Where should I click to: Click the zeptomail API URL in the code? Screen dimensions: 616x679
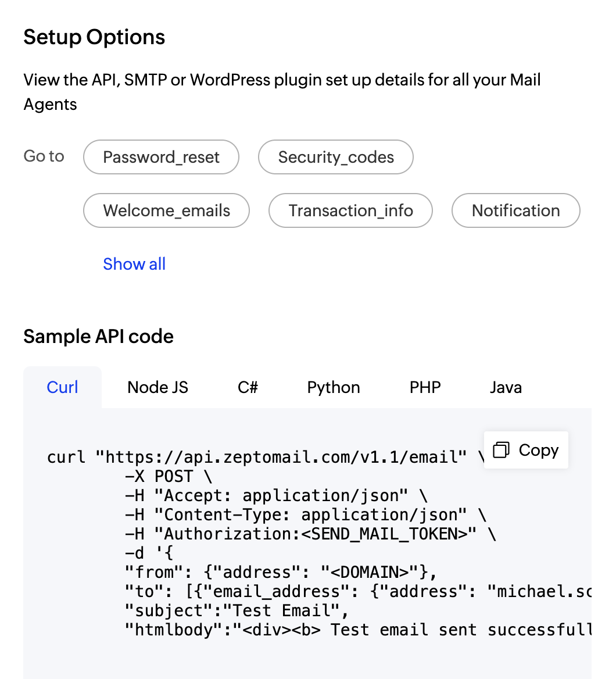coord(281,458)
